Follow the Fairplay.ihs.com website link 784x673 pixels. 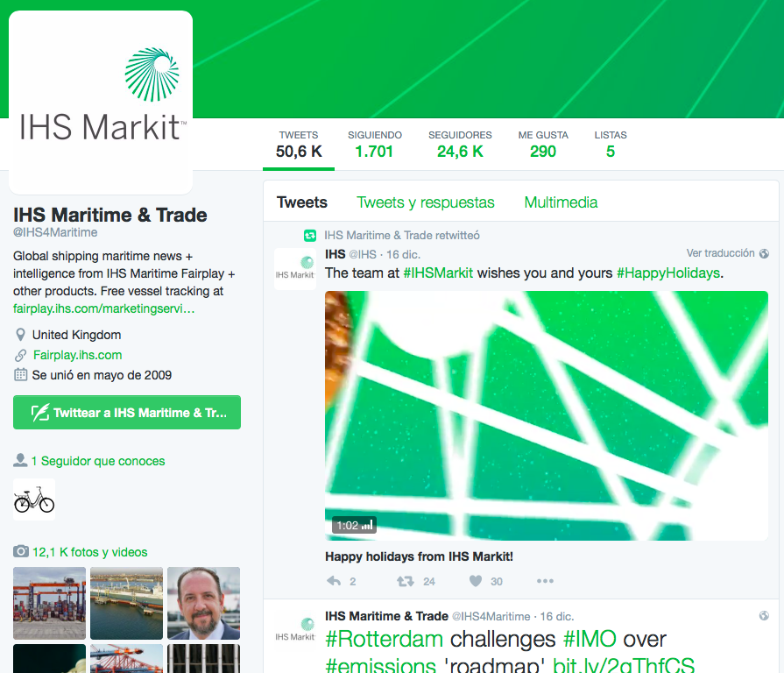pyautogui.click(x=77, y=355)
